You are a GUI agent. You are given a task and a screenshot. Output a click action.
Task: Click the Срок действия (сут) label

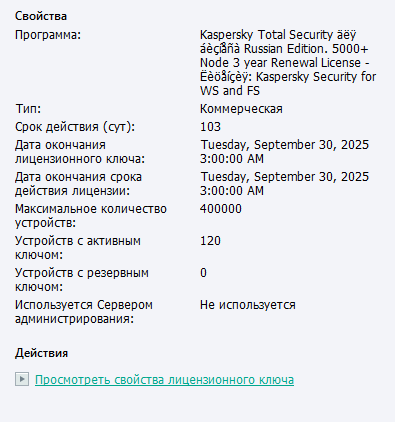tap(75, 127)
